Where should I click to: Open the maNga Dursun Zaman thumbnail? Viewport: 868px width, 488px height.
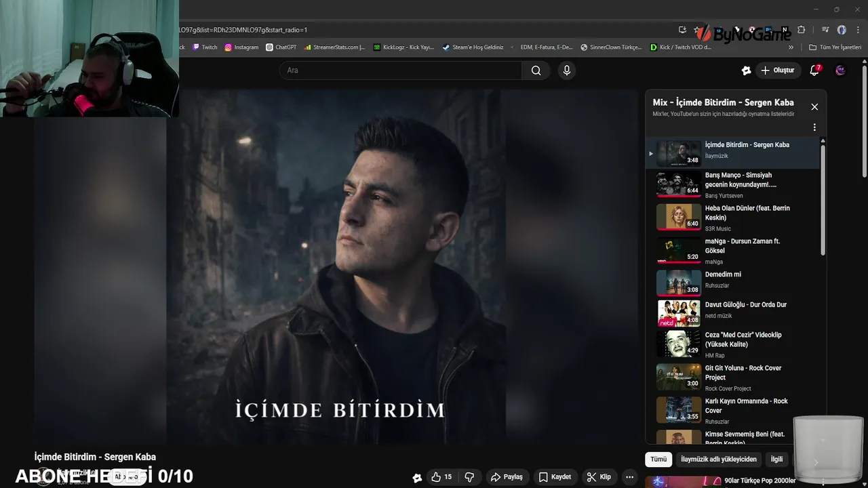pyautogui.click(x=679, y=251)
